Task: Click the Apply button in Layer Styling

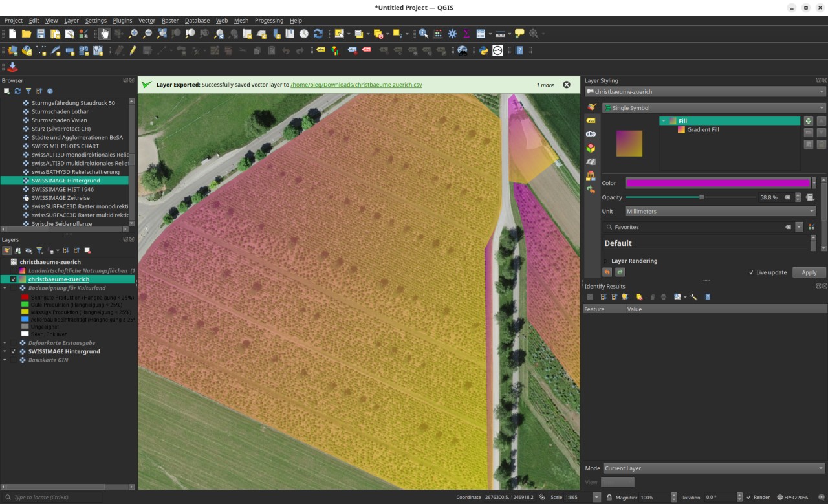Action: tap(809, 272)
